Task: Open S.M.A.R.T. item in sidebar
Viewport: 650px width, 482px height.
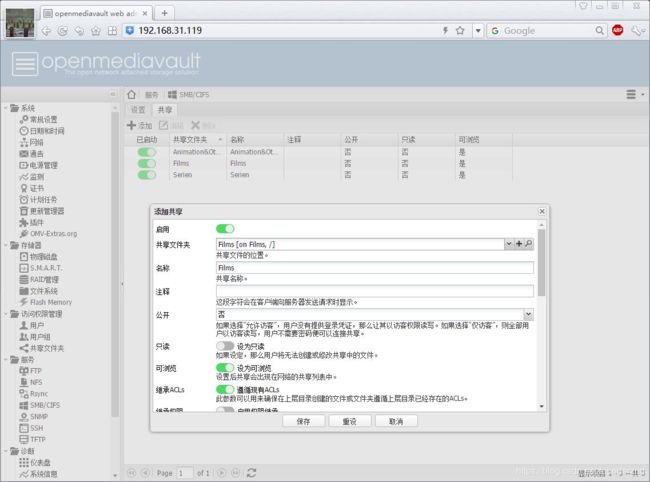Action: 41,268
